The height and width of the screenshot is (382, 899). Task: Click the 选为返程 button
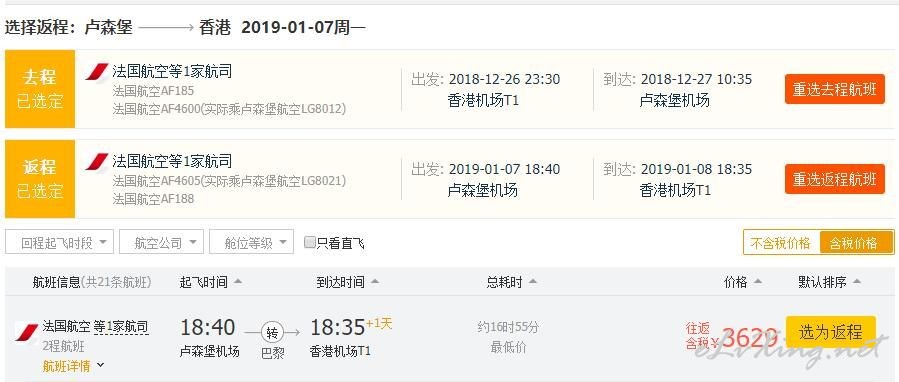coord(831,332)
